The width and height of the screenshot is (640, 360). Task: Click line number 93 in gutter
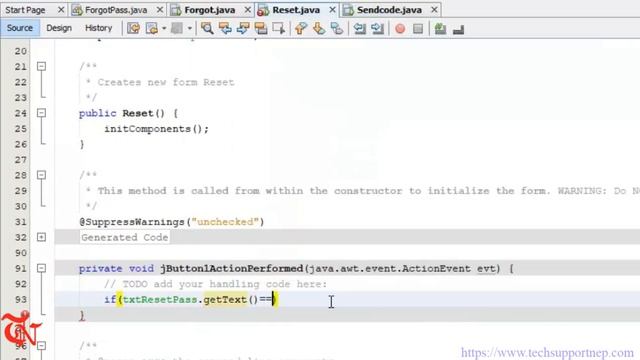click(x=20, y=300)
